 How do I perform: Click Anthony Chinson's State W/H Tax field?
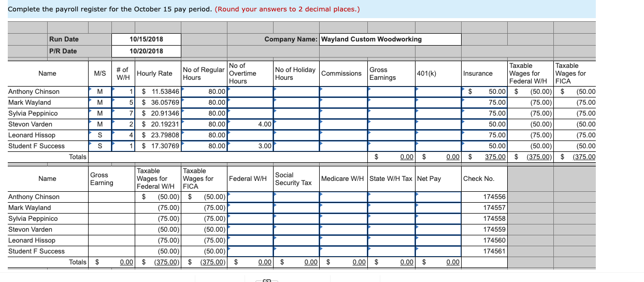point(391,197)
